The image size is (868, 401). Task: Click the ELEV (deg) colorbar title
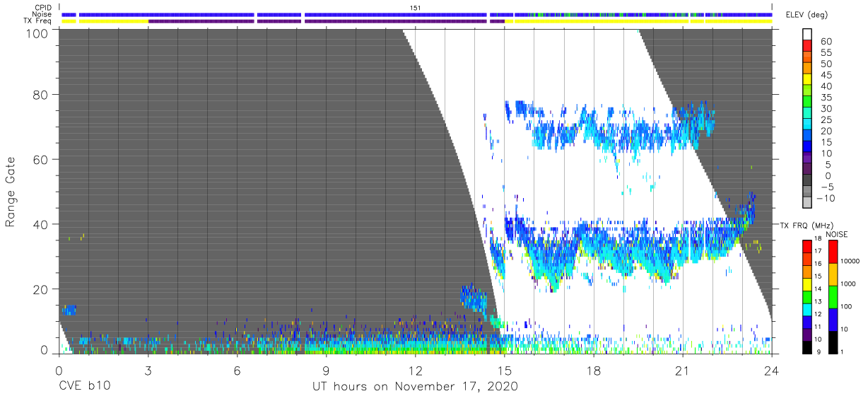pyautogui.click(x=807, y=15)
